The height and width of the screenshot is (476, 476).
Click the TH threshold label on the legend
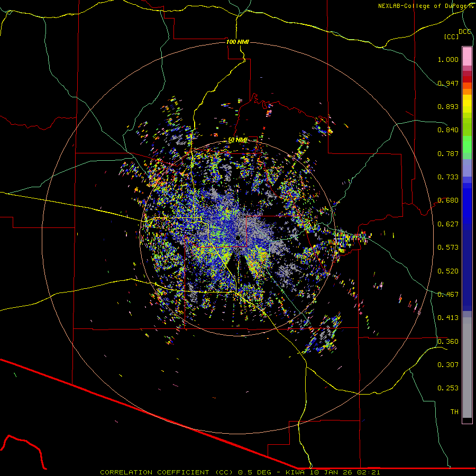[454, 411]
